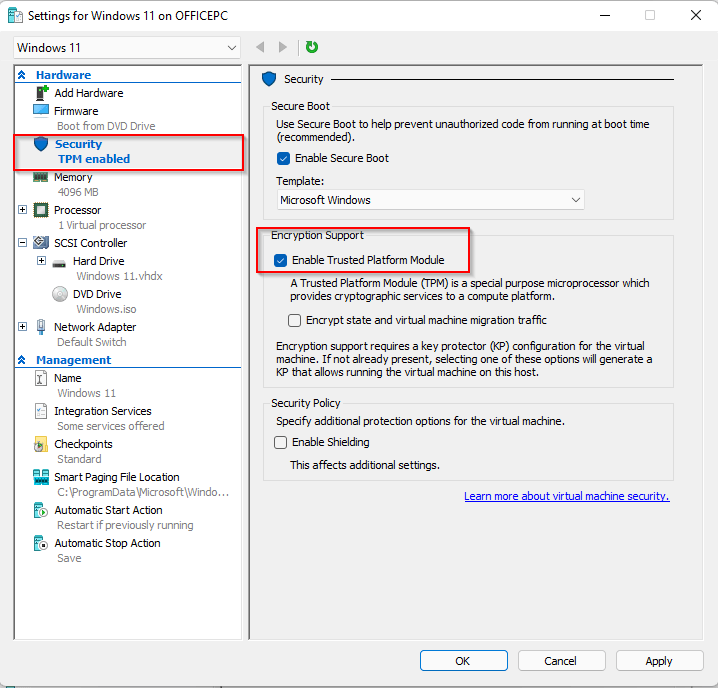Open Learn more about virtual machine security link

click(x=566, y=496)
